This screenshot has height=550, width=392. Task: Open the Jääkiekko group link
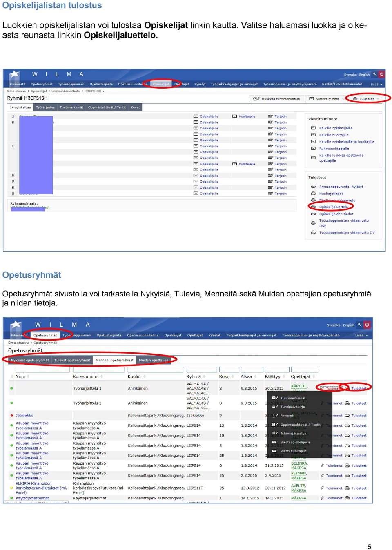coord(24,416)
